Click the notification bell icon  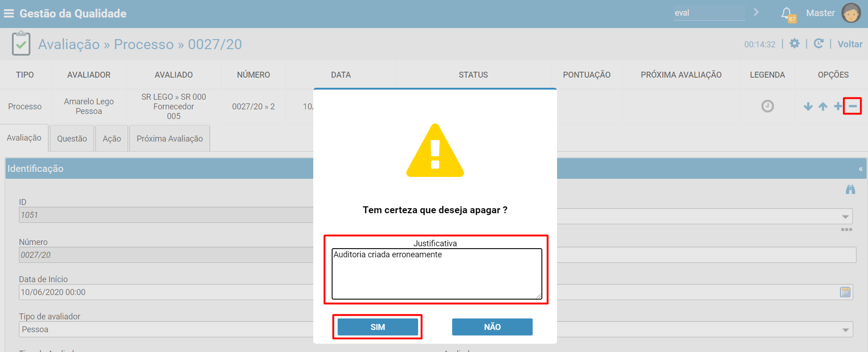point(787,13)
